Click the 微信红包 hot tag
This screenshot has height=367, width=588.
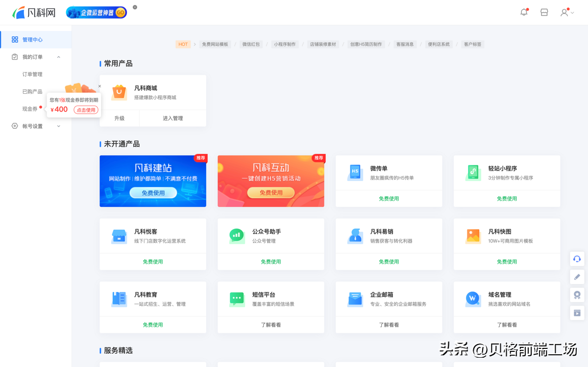coord(251,44)
